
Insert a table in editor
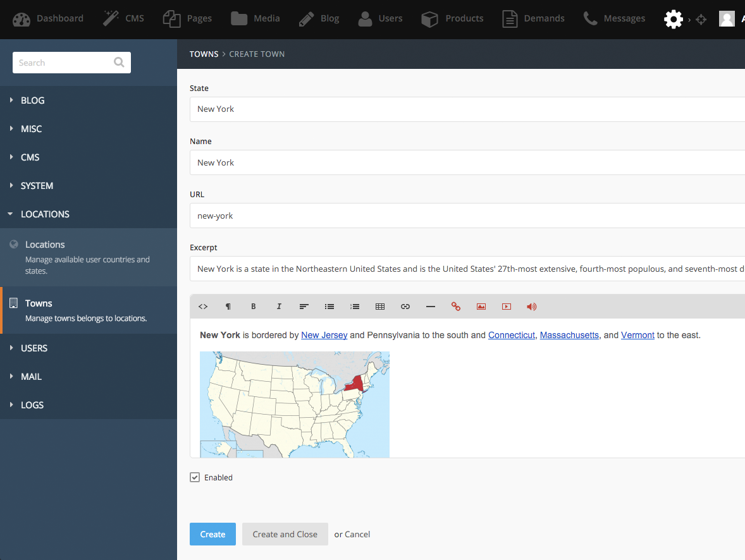click(380, 307)
